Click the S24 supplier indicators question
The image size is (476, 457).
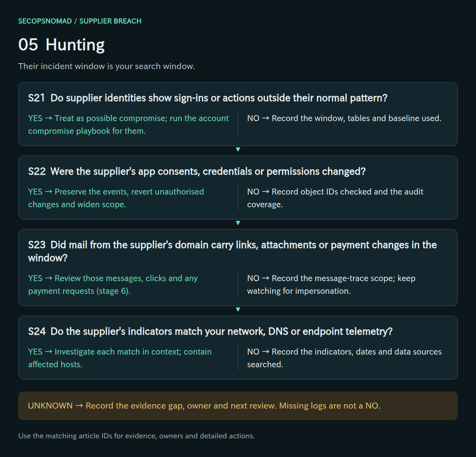pyautogui.click(x=210, y=332)
